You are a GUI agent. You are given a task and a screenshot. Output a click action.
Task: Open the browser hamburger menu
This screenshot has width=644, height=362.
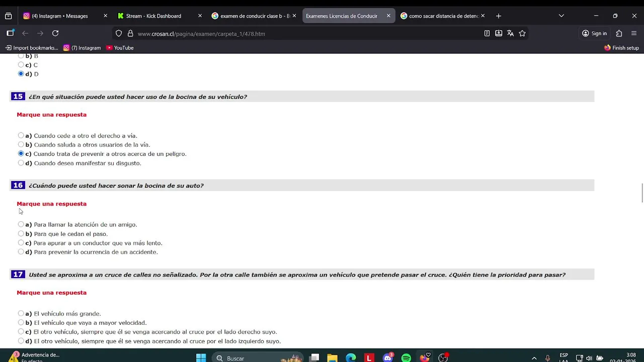pyautogui.click(x=634, y=33)
